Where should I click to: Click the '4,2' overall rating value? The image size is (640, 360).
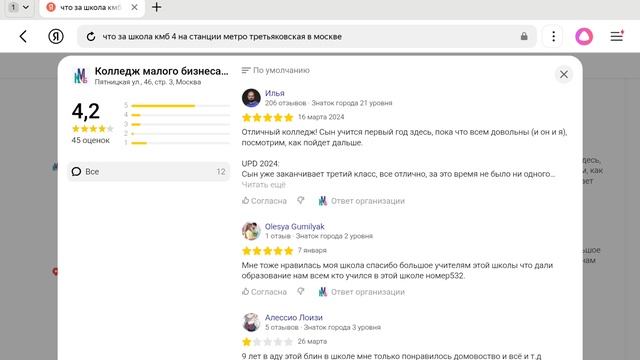[86, 111]
